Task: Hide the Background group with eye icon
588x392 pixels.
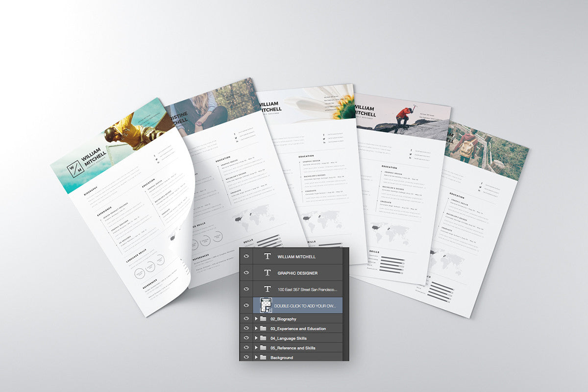Action: [246, 358]
